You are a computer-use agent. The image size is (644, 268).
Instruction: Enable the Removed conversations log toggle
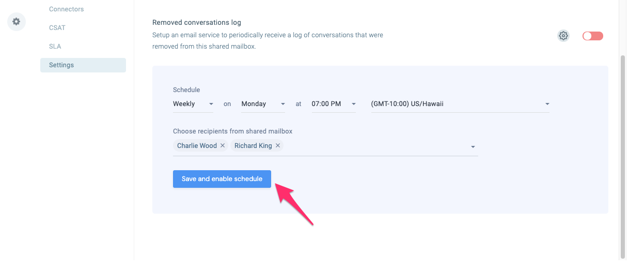coord(592,36)
